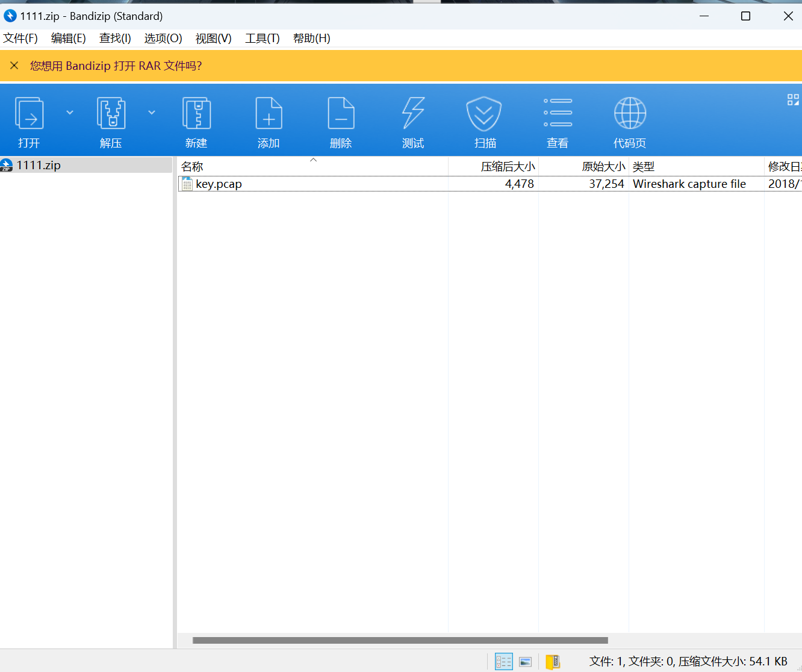Start the 扫描 (Scan) shield tool

(484, 113)
